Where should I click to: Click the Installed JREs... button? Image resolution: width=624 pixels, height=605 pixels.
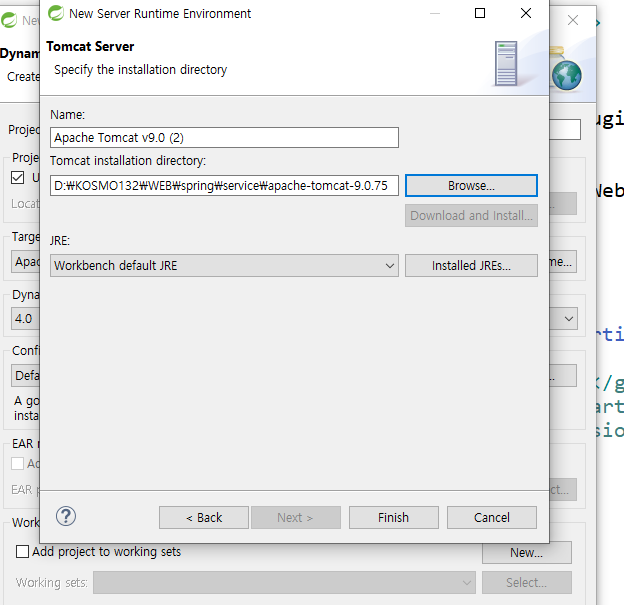click(471, 265)
